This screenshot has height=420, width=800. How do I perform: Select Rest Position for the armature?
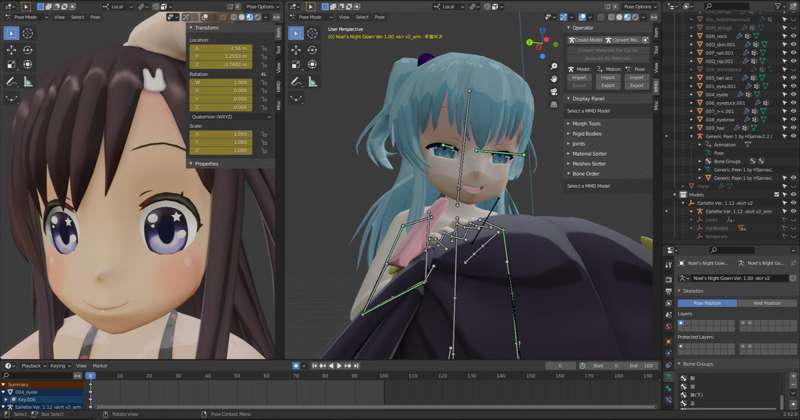point(767,303)
